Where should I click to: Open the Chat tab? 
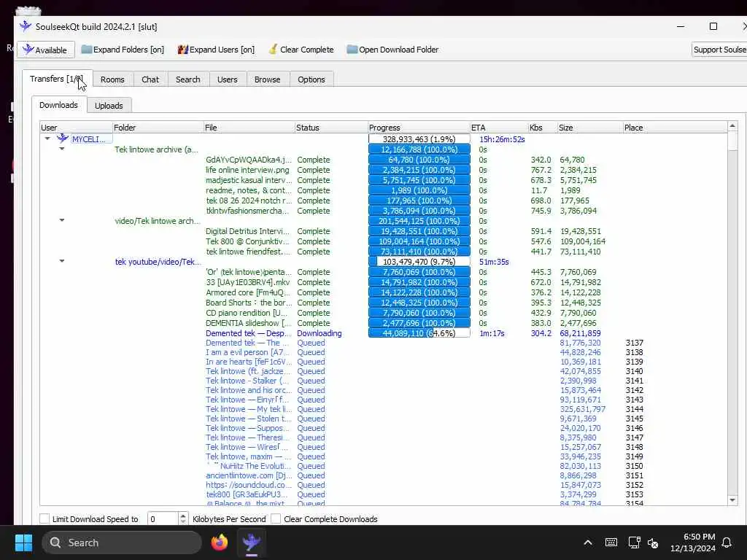coord(150,79)
